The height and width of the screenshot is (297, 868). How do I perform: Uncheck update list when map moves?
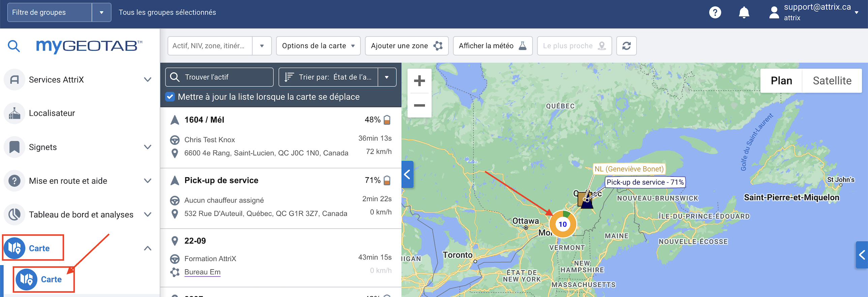click(170, 97)
